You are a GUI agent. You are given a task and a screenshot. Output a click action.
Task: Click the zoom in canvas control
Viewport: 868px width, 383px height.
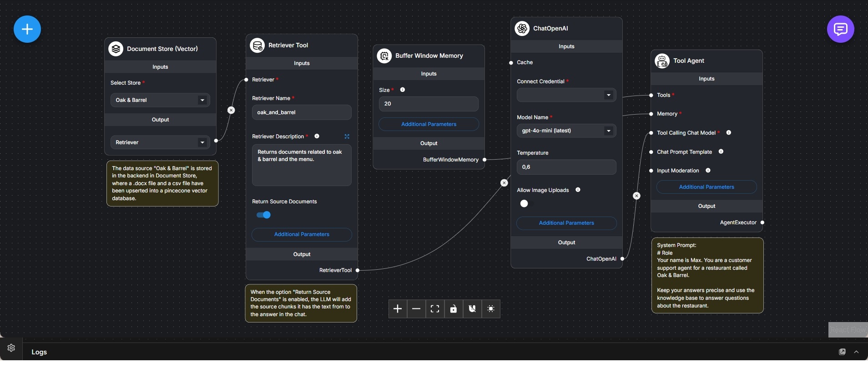398,309
